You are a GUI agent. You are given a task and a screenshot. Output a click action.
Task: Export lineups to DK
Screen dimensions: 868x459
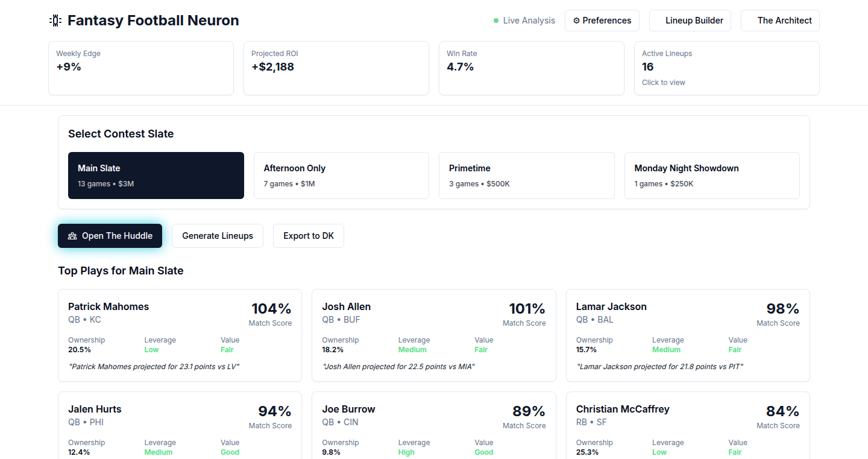[x=309, y=236]
